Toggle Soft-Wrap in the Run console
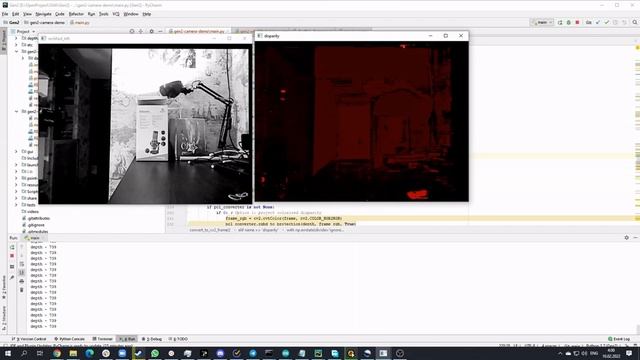 (x=22, y=264)
